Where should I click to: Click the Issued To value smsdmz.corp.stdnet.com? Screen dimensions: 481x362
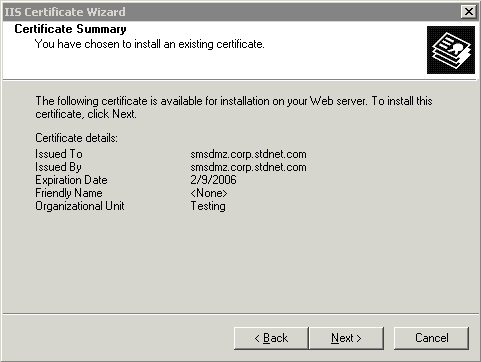point(248,154)
